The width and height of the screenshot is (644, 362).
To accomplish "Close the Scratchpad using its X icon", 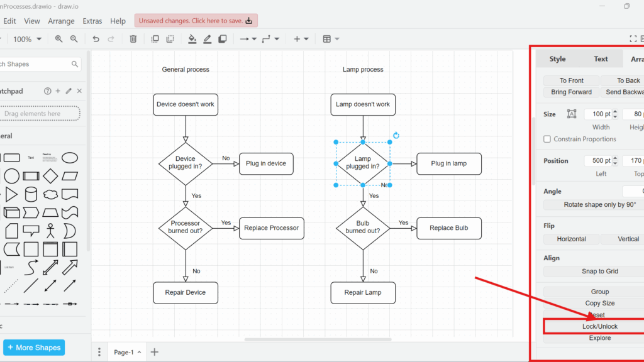I will pos(79,91).
